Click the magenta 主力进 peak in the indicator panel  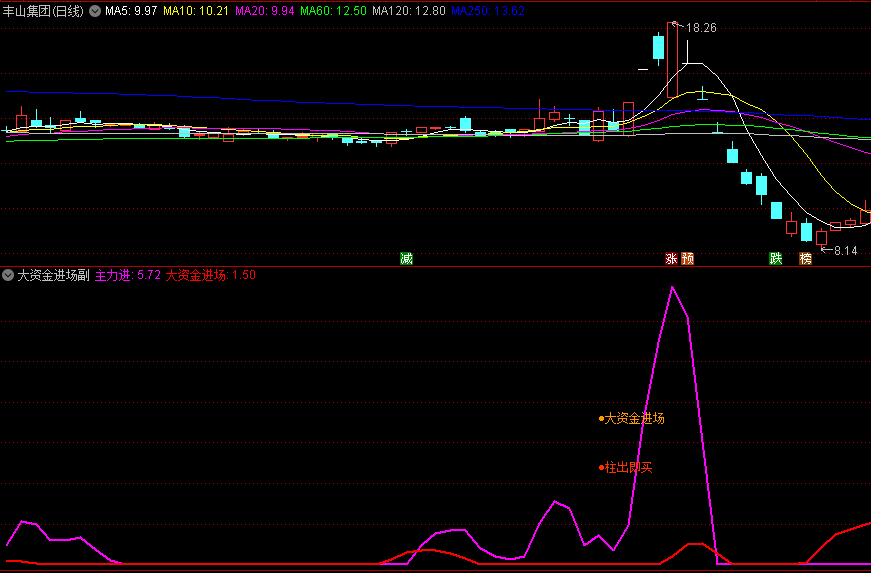[672, 288]
